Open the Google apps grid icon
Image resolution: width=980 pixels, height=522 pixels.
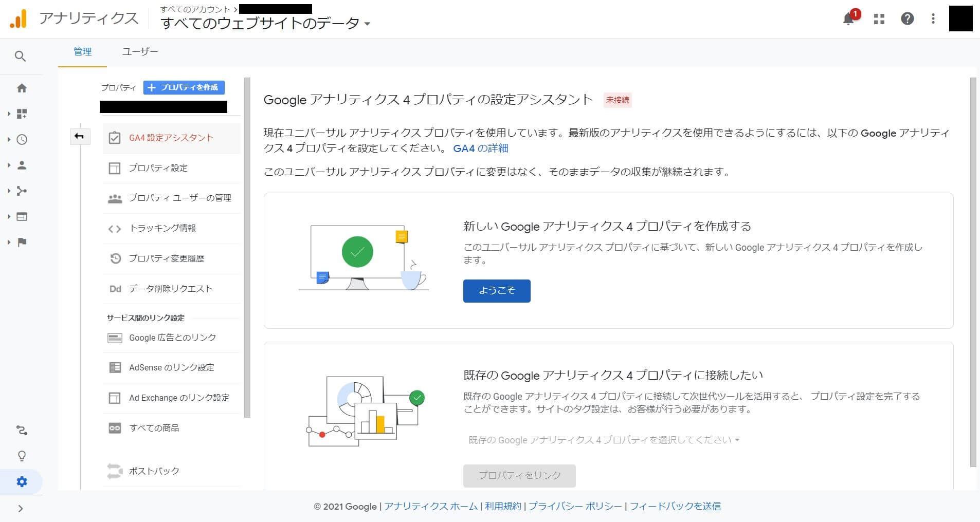pos(879,18)
